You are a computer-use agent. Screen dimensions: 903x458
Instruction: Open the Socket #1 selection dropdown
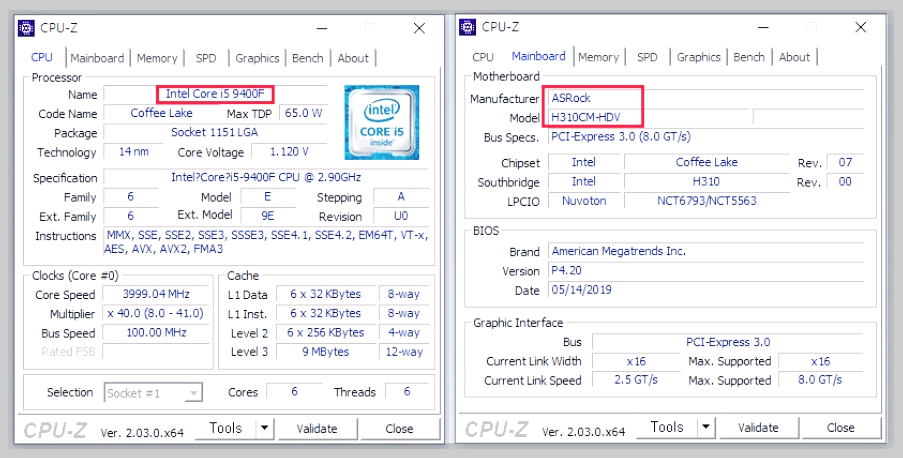pos(153,393)
